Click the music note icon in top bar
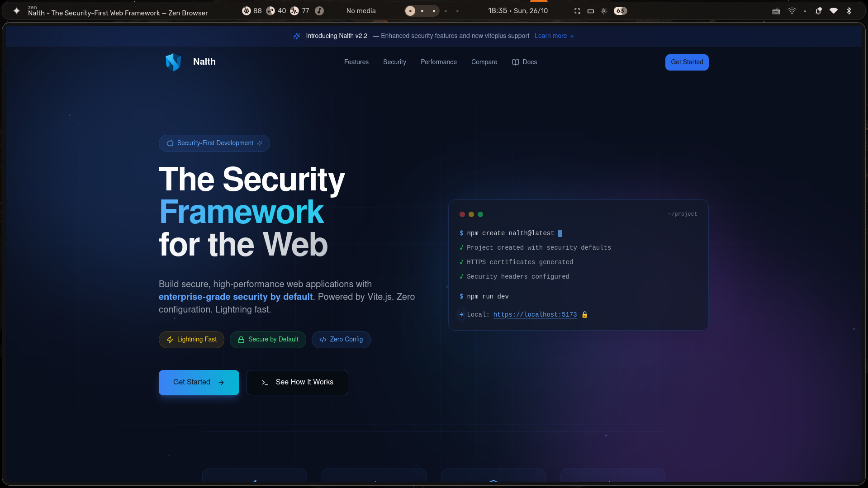Screen dimensions: 868x488 pos(319,11)
